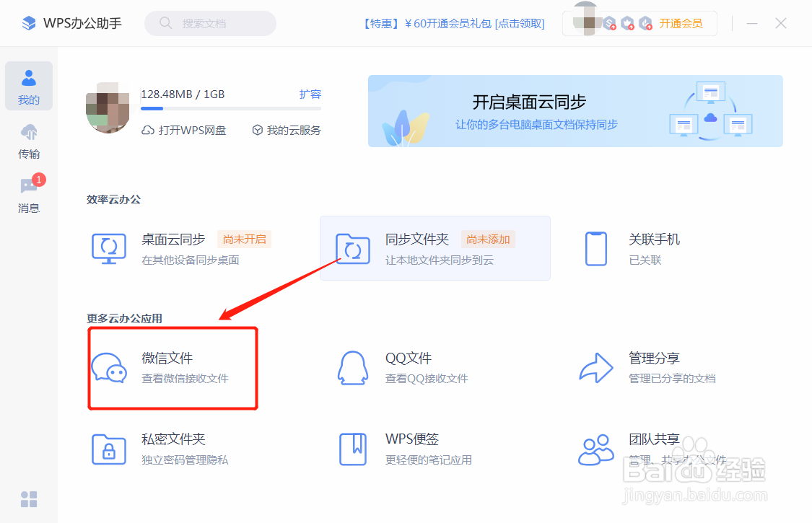
Task: Switch to the 我的 sidebar tab
Action: pyautogui.click(x=29, y=86)
